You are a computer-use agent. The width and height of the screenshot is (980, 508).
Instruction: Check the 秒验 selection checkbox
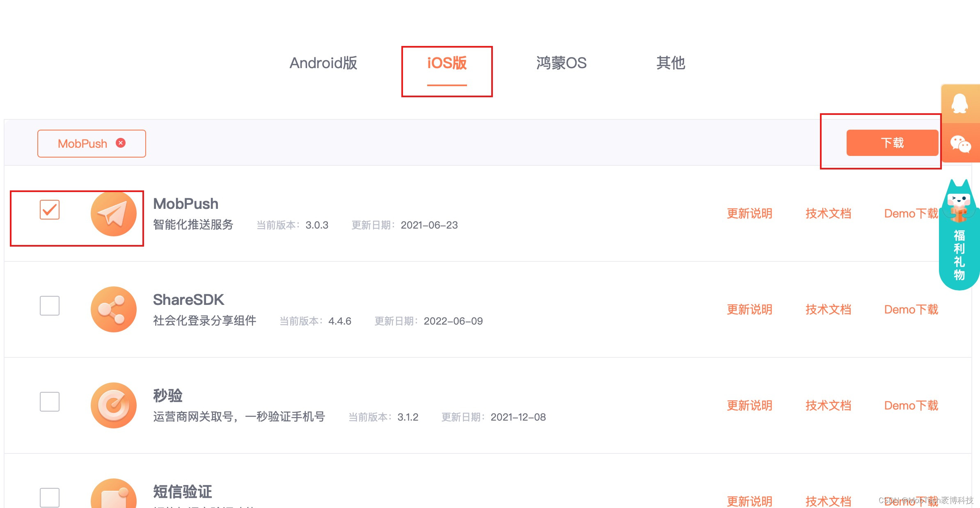[49, 402]
